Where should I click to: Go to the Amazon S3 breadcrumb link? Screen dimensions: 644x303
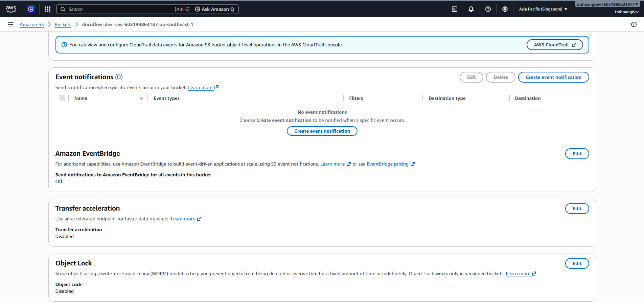click(x=32, y=24)
